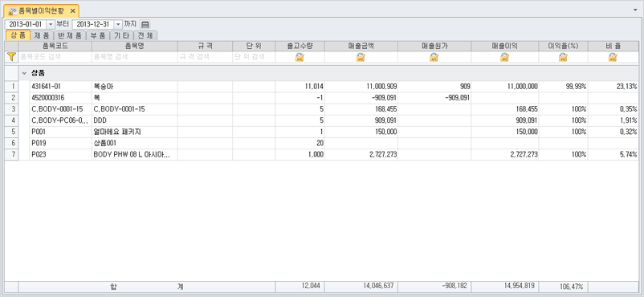Click the 품목명 검색 filter field
The height and width of the screenshot is (297, 644).
tap(135, 57)
